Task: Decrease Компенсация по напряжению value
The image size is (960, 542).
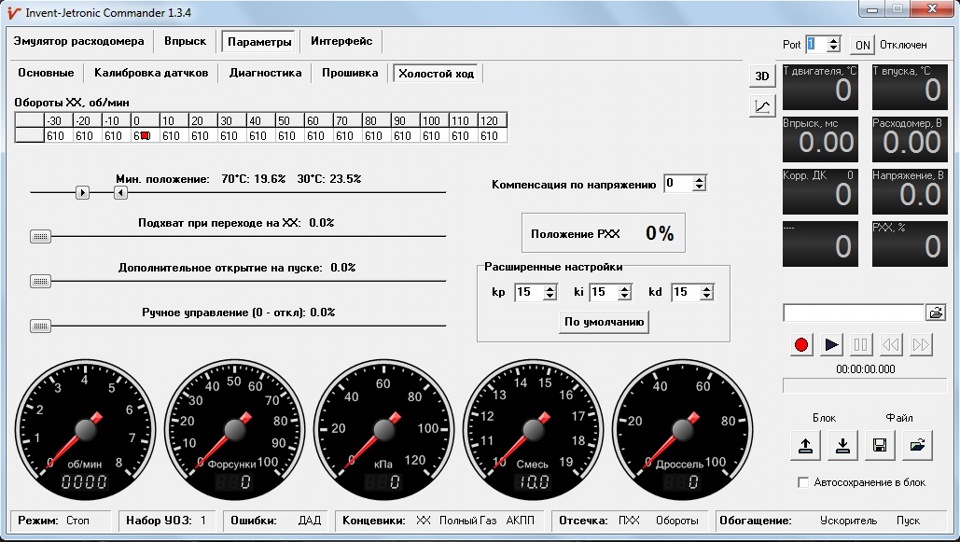Action: point(699,187)
